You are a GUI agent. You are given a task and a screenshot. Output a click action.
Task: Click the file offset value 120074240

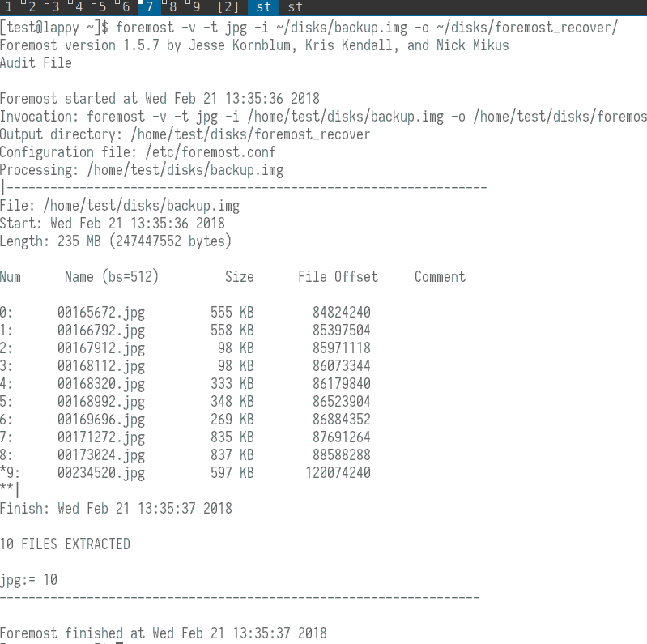click(338, 473)
